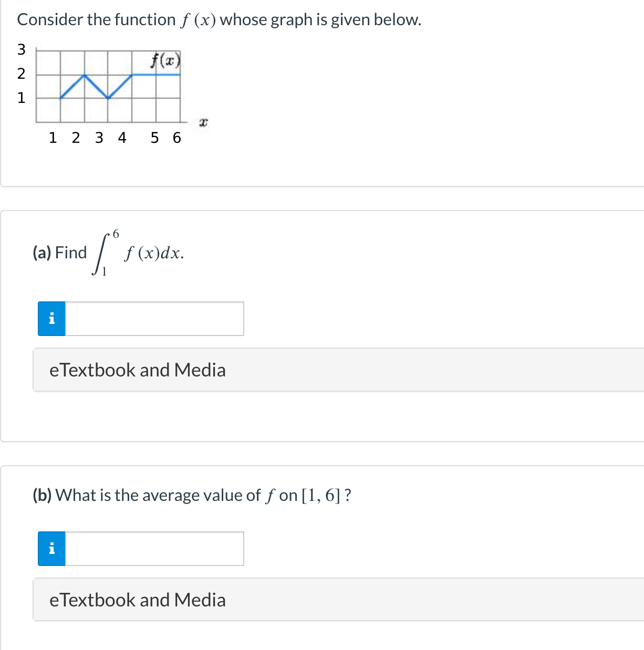
Task: Click the bold (a) label
Action: tap(42, 253)
